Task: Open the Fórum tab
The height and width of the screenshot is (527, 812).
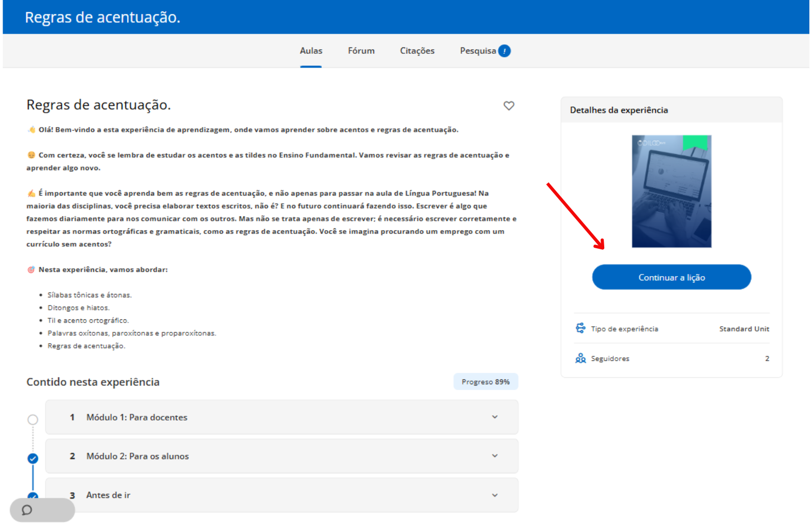Action: click(361, 51)
